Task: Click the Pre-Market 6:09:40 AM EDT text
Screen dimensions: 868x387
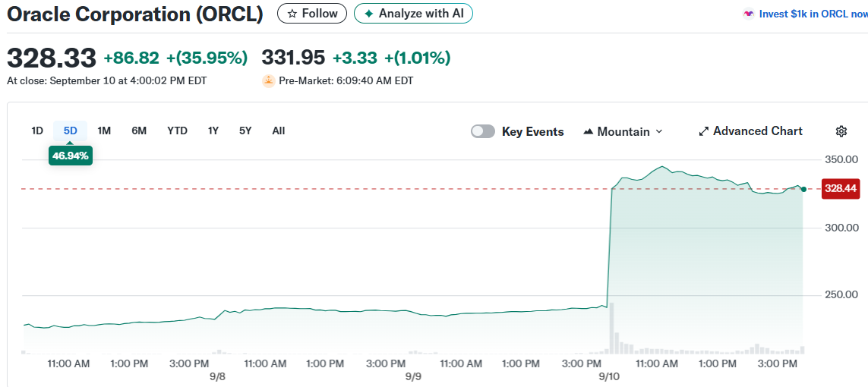Action: [346, 80]
